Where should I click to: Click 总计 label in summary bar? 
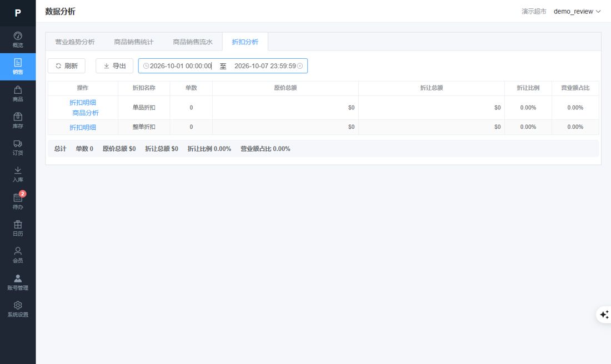pos(60,149)
